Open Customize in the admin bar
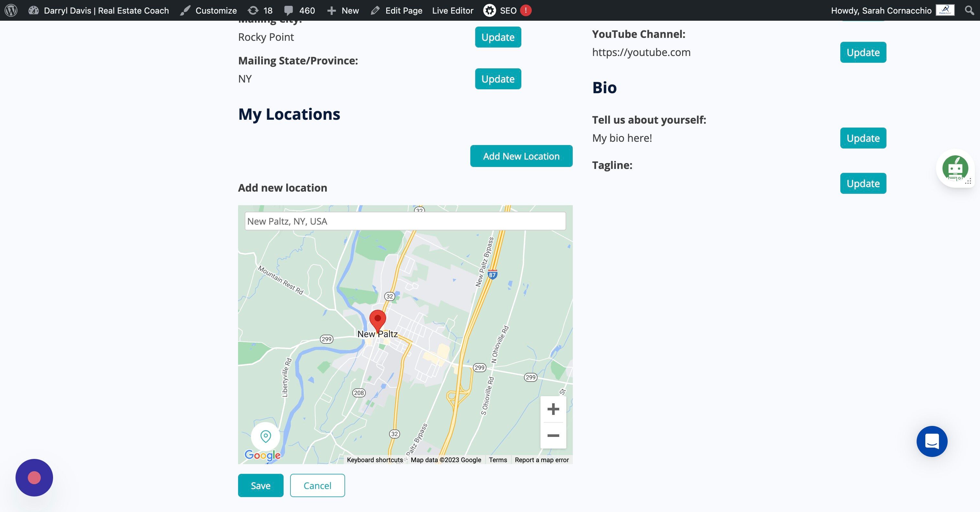 click(x=209, y=10)
